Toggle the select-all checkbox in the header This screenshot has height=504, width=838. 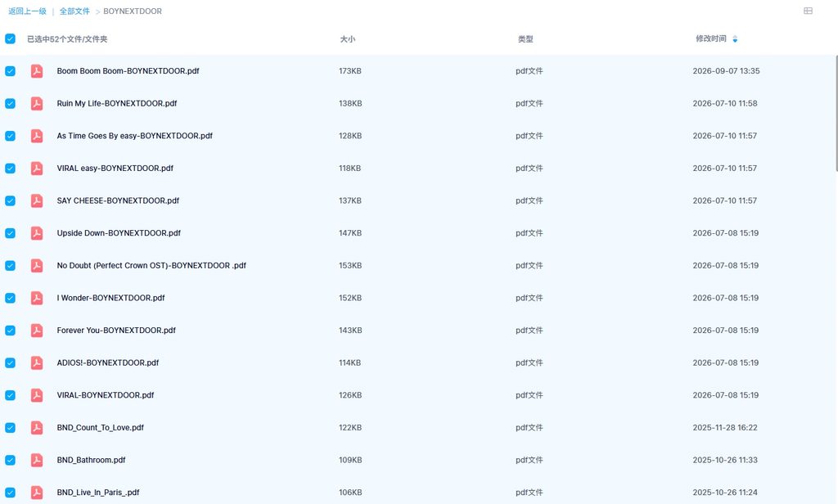pos(10,38)
